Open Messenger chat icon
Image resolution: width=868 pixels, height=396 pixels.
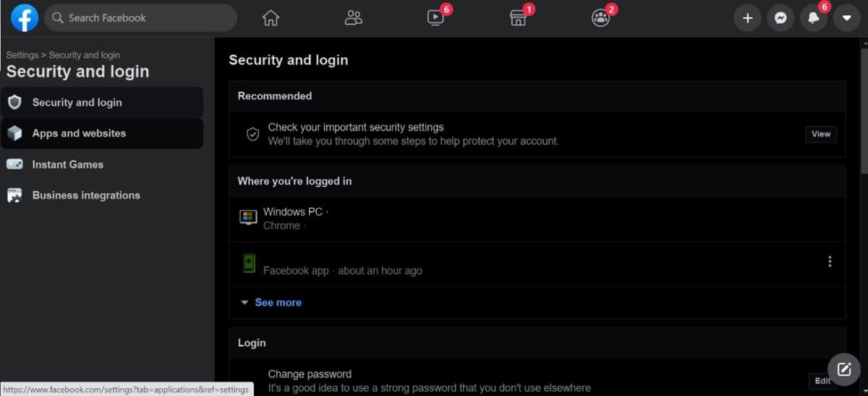pos(780,18)
